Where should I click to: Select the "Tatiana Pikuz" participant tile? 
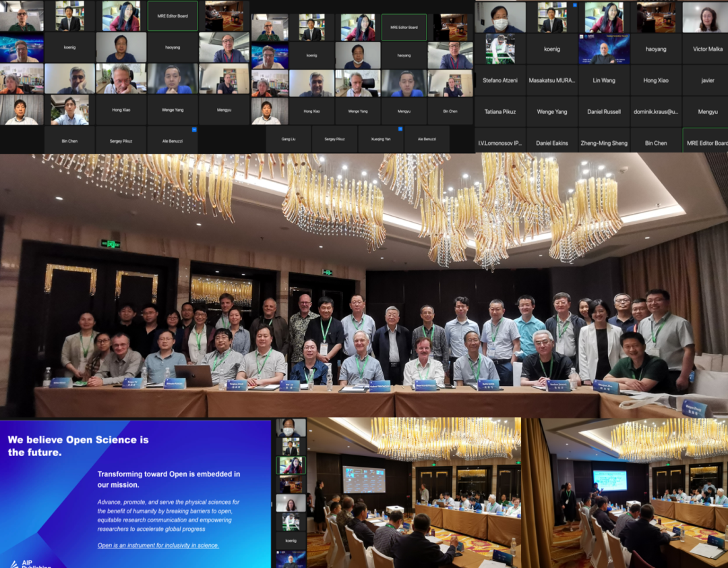tap(500, 111)
